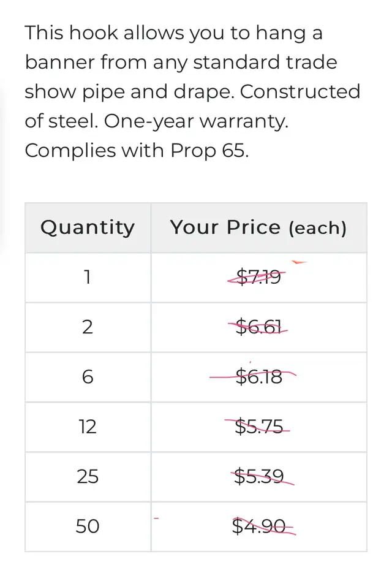Click the crossed-out $5.75 price
The height and width of the screenshot is (578, 392).
[x=258, y=427]
